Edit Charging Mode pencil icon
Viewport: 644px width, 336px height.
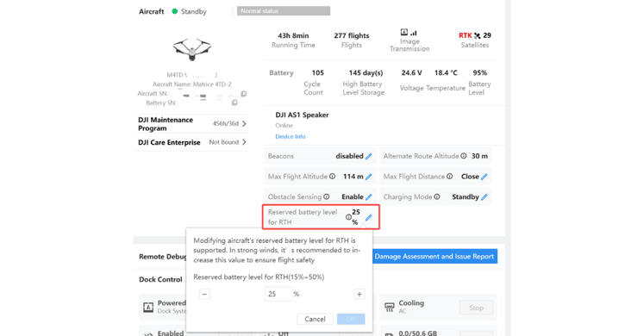(x=485, y=197)
